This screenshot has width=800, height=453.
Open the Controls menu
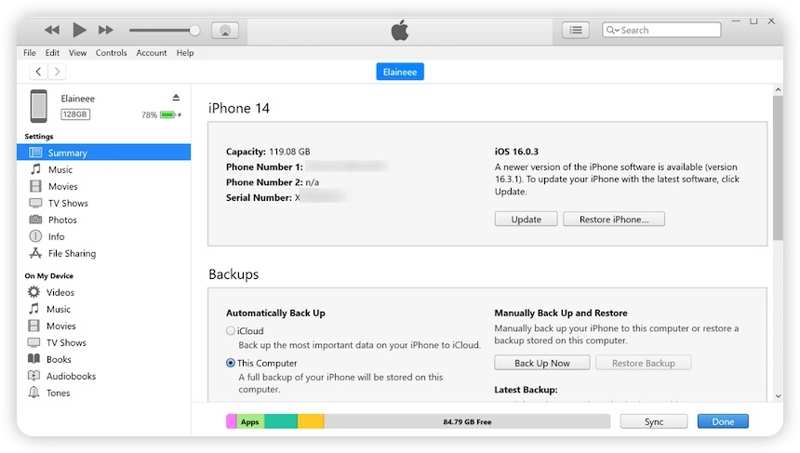tap(111, 53)
